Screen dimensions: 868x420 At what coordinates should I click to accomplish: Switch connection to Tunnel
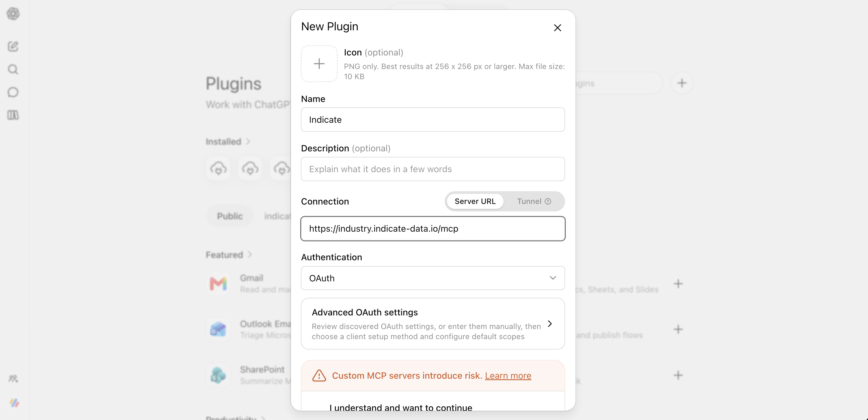(x=534, y=201)
